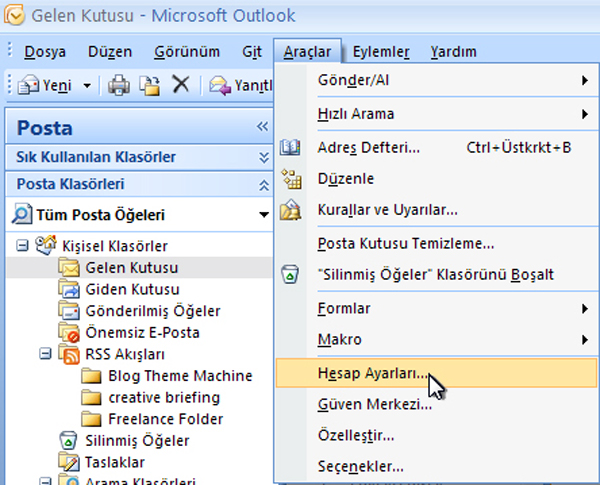Select the creative briefing feed label
Screen dimensions: 600x485
[x=164, y=398]
